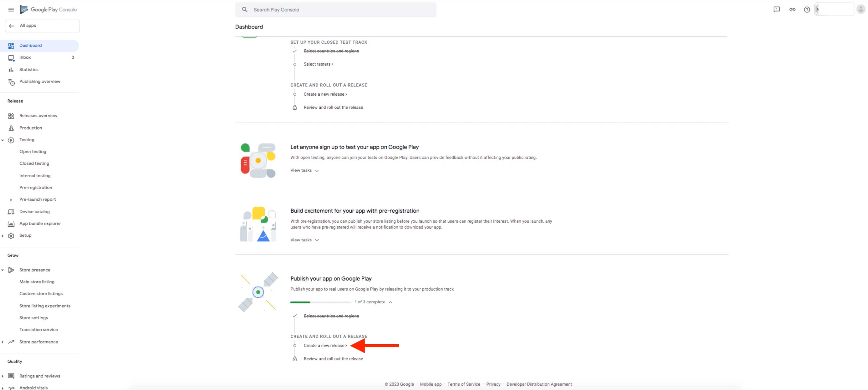
Task: Go to Closed testing menu item
Action: [34, 163]
